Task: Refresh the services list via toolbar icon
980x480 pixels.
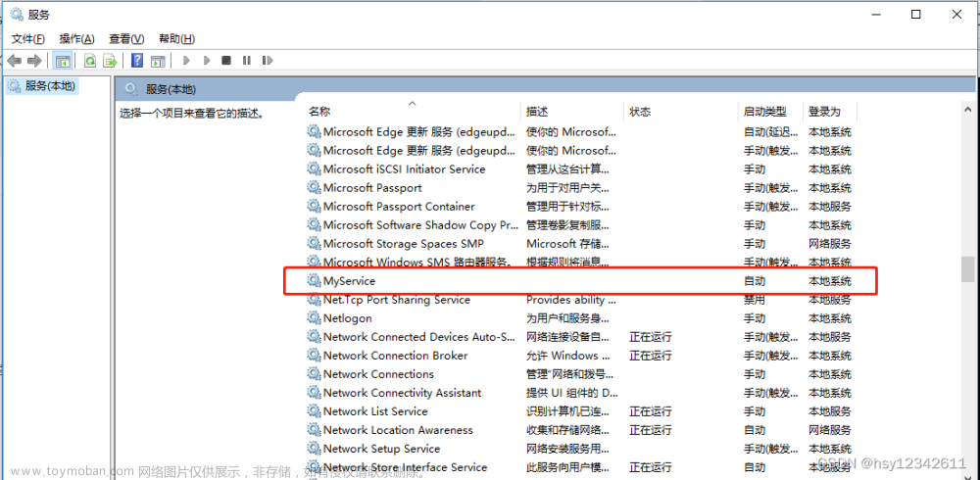Action: [x=90, y=61]
